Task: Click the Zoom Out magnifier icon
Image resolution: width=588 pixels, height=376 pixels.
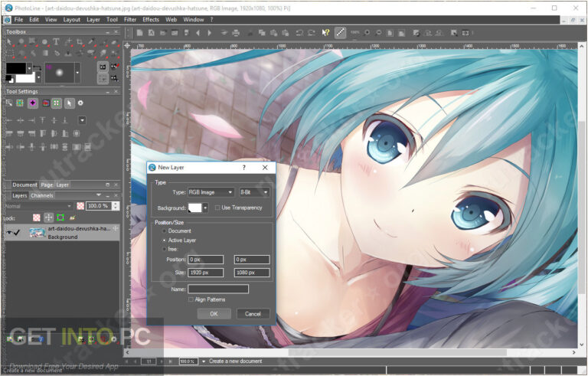Action: click(378, 33)
